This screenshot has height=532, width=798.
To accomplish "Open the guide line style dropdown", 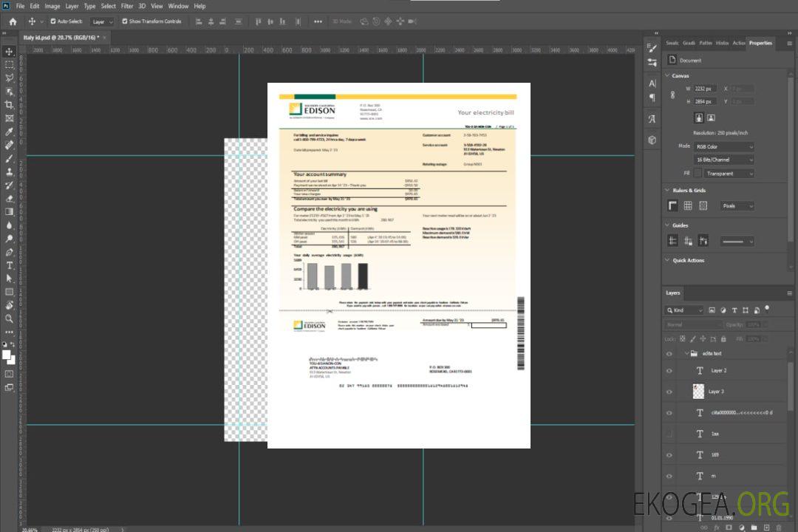I will click(x=737, y=241).
